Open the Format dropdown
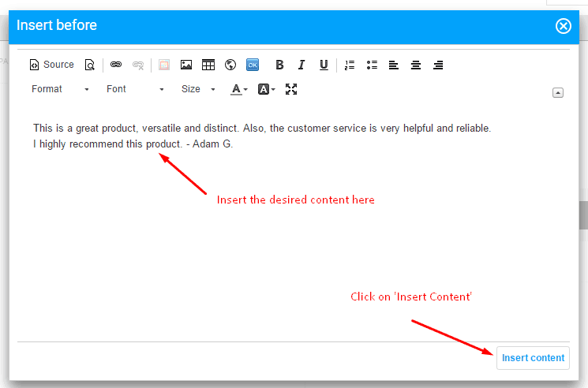Image resolution: width=588 pixels, height=388 pixels. click(60, 89)
